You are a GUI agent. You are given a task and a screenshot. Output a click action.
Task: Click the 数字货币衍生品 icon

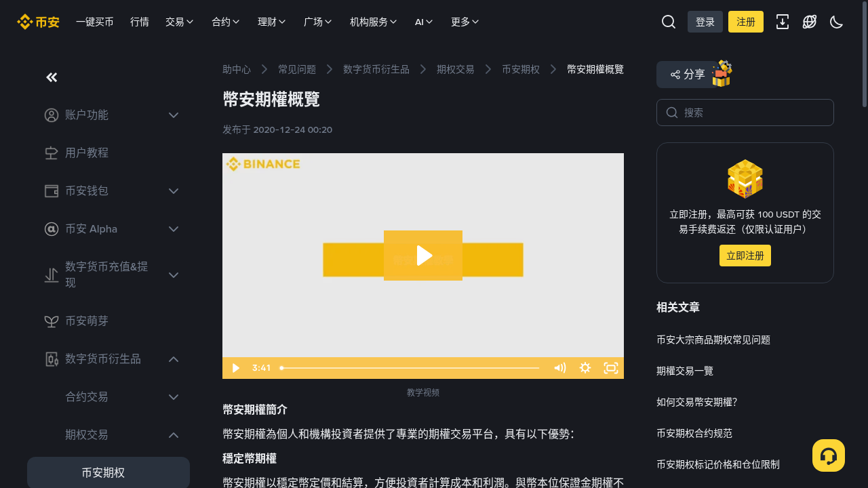[x=52, y=359]
